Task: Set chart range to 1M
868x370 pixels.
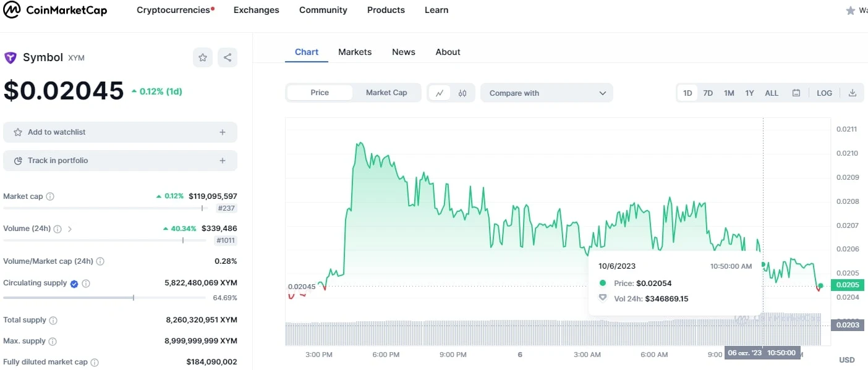Action: 729,93
